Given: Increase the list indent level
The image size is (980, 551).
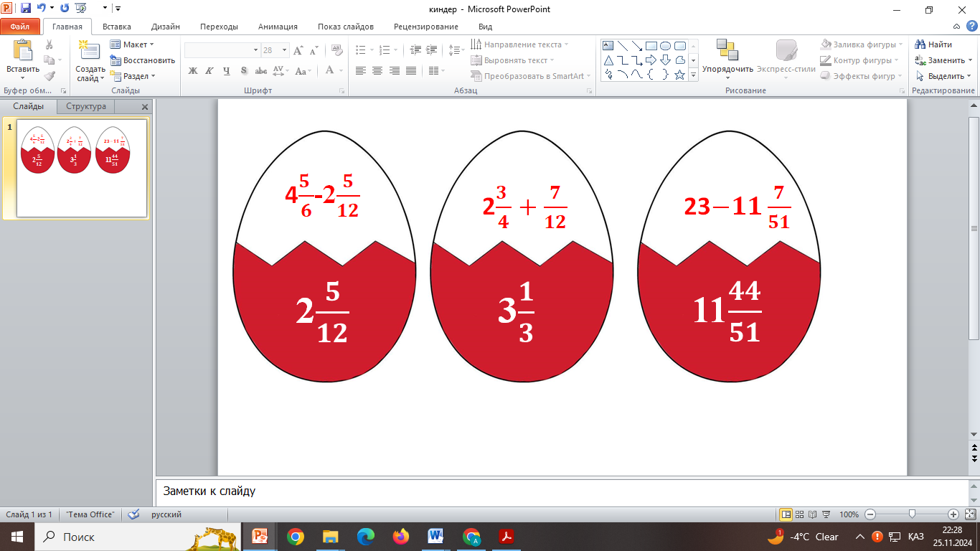Looking at the screenshot, I should tap(431, 50).
